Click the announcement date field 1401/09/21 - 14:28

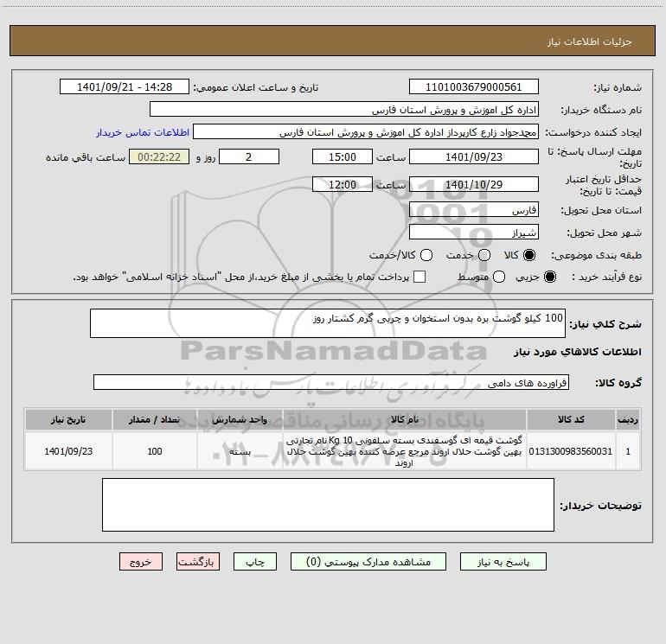[125, 86]
